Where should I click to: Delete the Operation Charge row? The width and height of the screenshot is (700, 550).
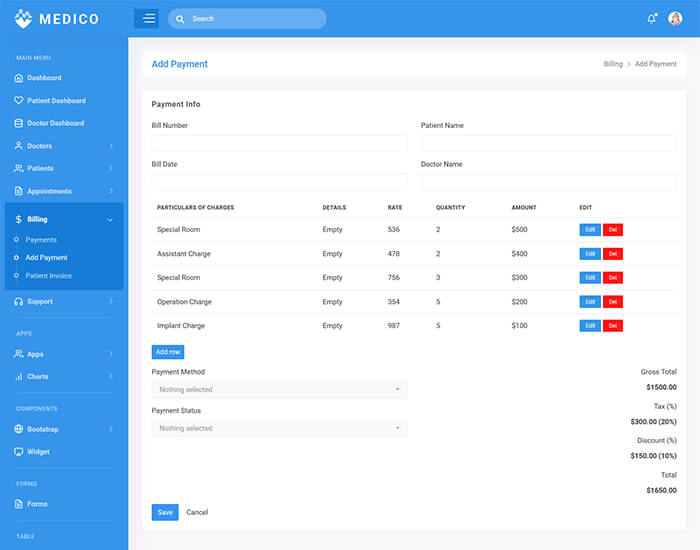click(x=613, y=301)
